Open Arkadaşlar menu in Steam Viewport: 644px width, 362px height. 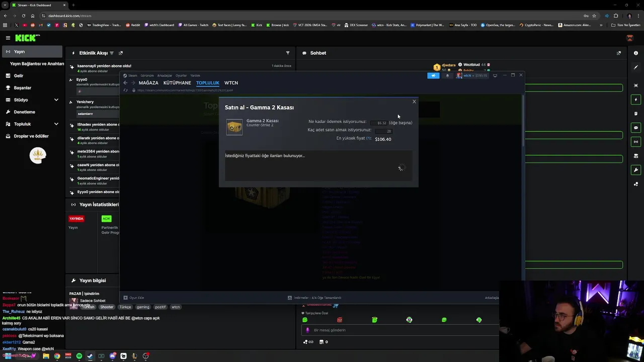coord(165,75)
